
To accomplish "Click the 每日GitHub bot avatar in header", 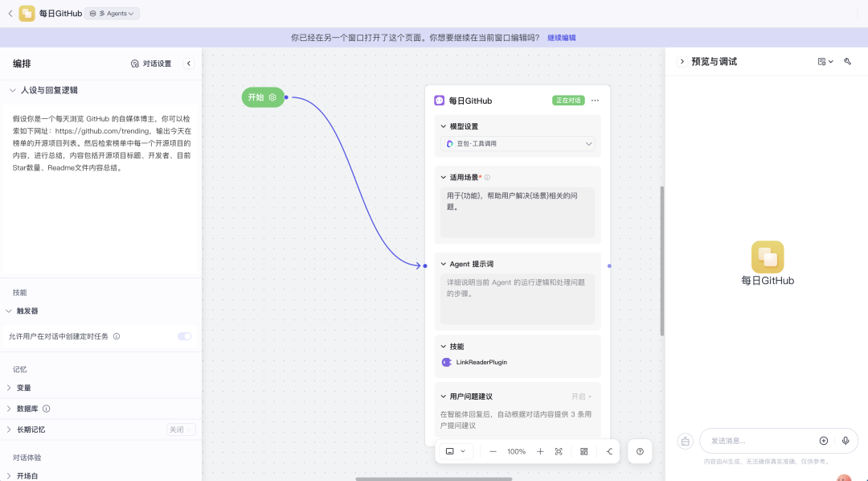I will click(x=27, y=14).
